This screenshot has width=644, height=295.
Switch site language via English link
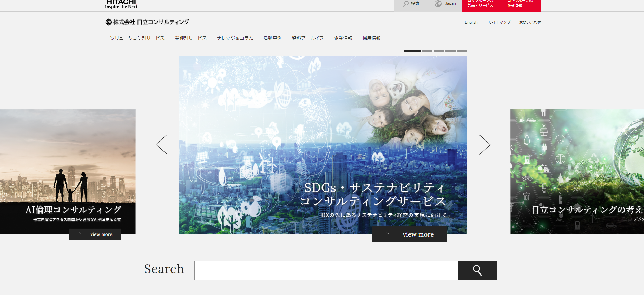[x=471, y=23]
